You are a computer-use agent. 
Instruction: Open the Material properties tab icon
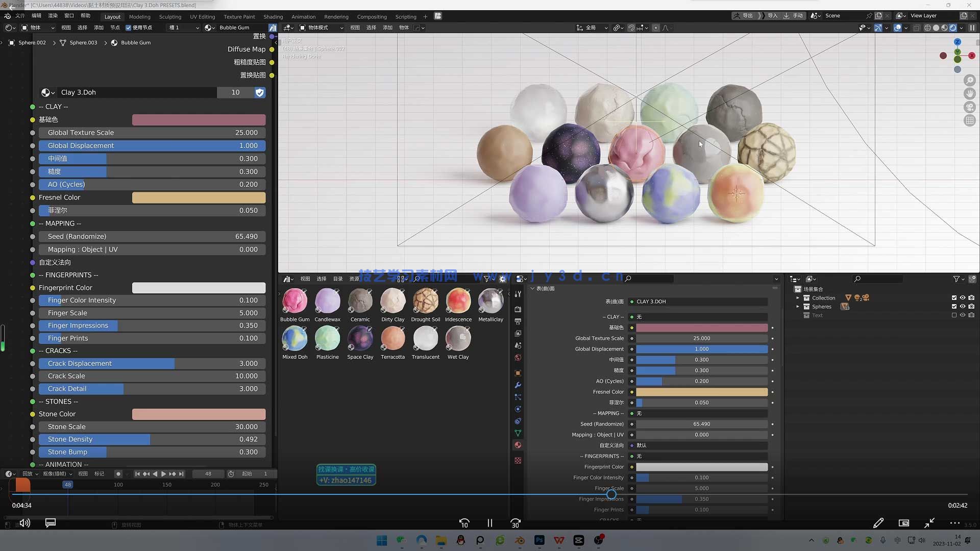(x=518, y=445)
